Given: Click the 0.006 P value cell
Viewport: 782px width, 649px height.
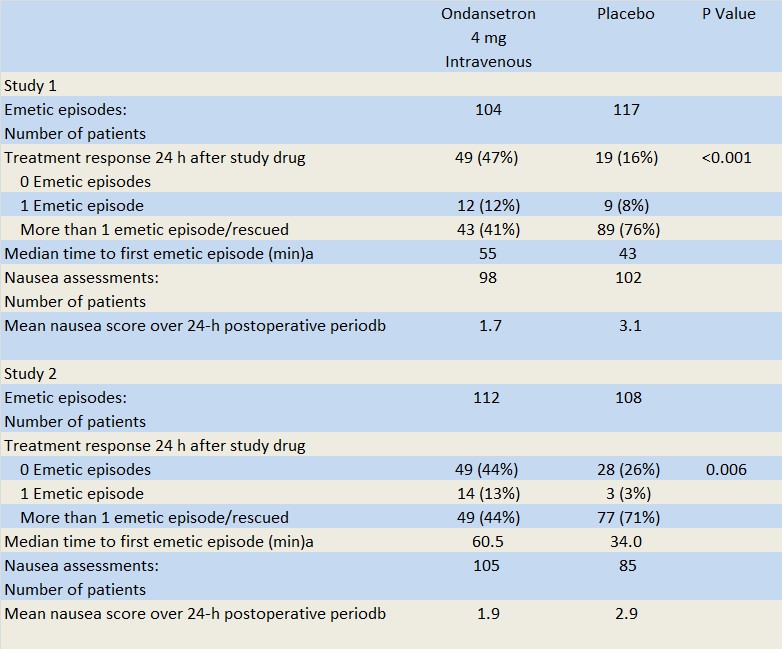Looking at the screenshot, I should click(x=726, y=470).
